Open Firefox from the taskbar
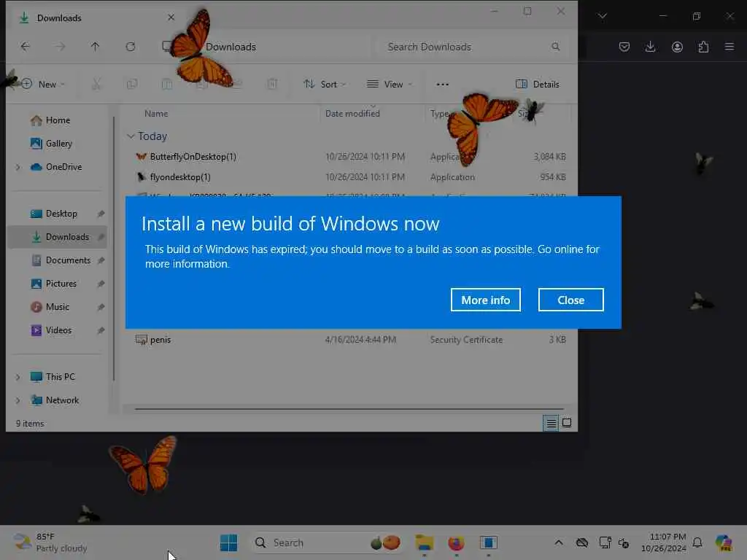 point(456,542)
